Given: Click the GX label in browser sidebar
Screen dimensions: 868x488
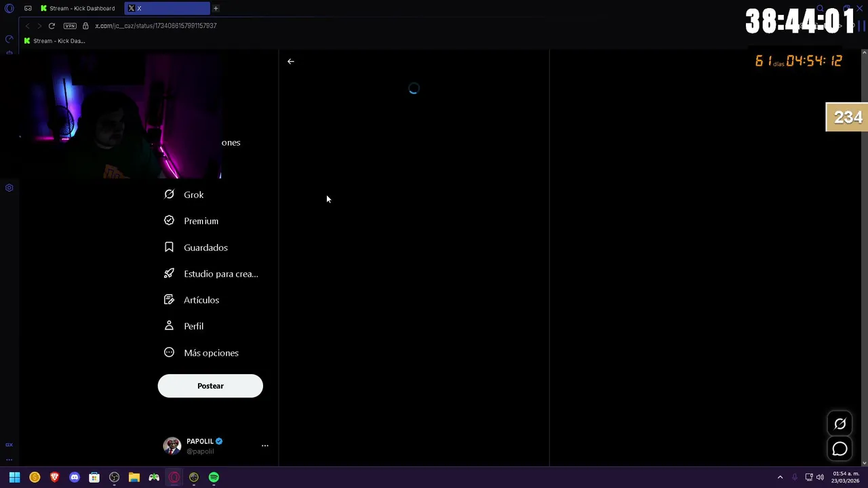Looking at the screenshot, I should pyautogui.click(x=9, y=445).
